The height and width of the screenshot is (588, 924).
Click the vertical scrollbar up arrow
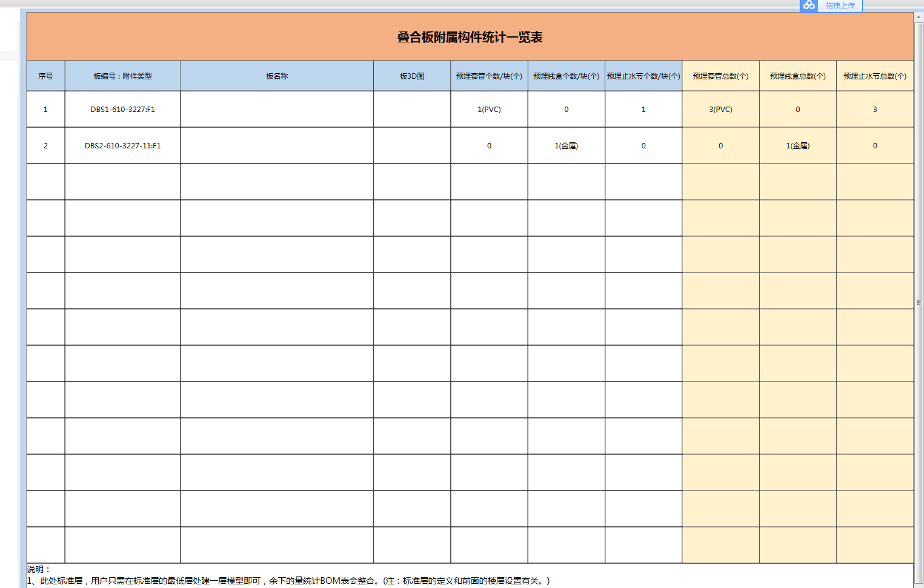click(x=919, y=18)
